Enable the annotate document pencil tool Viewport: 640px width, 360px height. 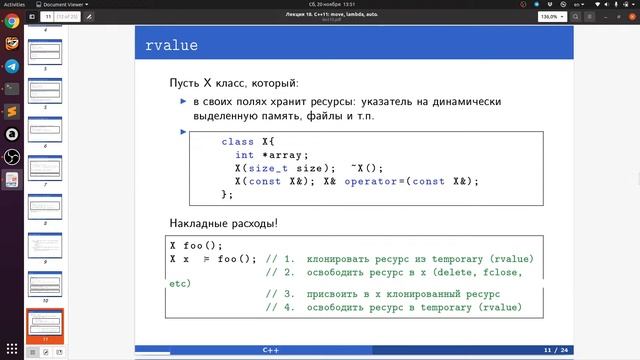(x=89, y=17)
